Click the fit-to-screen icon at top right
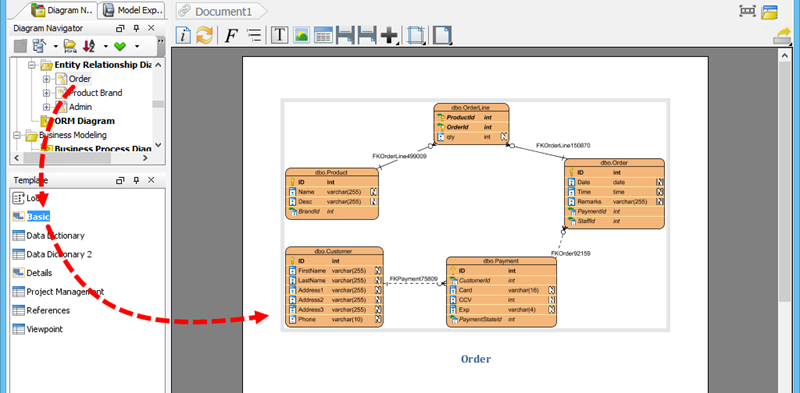The image size is (800, 393). click(x=747, y=11)
